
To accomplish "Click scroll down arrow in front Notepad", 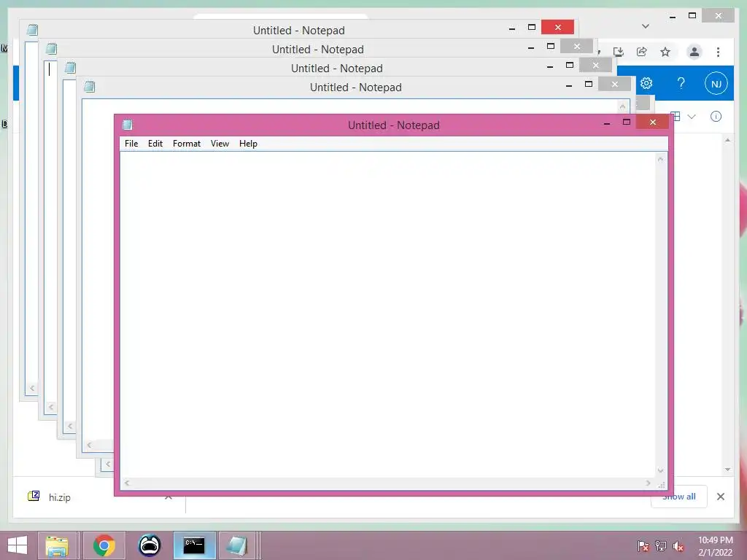I will pyautogui.click(x=660, y=471).
